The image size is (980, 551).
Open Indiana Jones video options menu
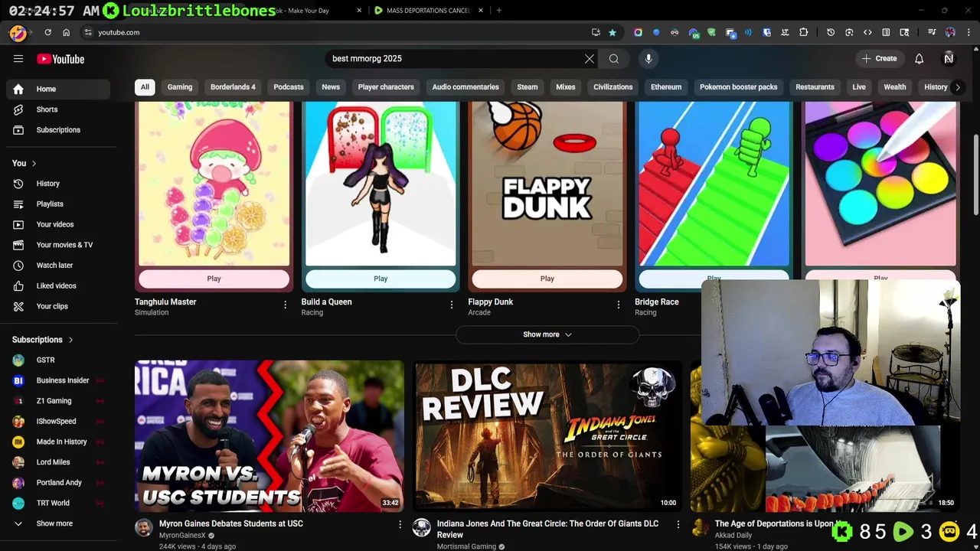tap(678, 524)
